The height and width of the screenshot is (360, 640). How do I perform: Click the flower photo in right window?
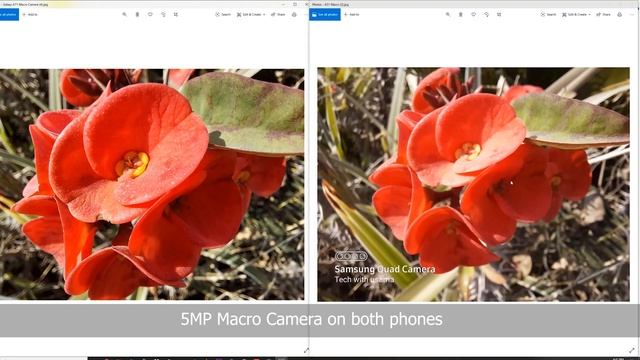473,184
